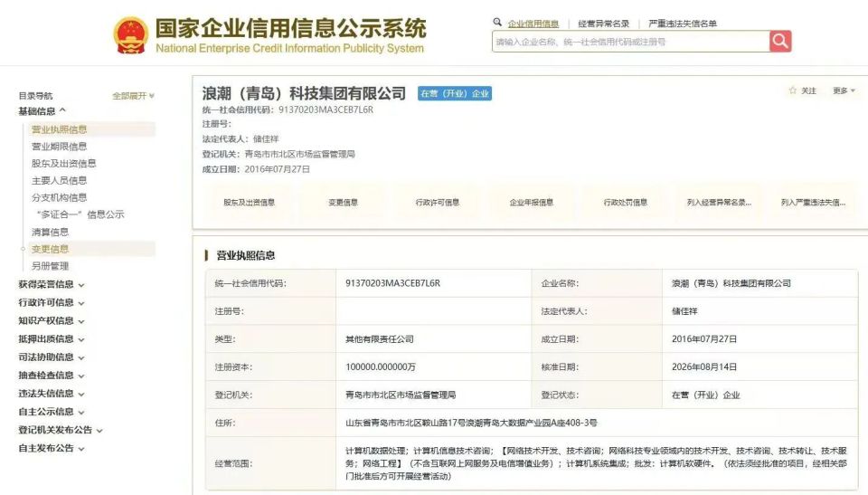The height and width of the screenshot is (495, 868).
Task: Click the 列入经营异常名录 shortcut tab
Action: [719, 203]
